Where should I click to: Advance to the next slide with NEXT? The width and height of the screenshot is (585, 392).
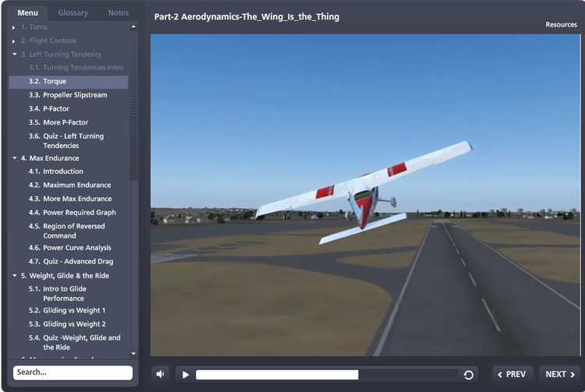559,374
